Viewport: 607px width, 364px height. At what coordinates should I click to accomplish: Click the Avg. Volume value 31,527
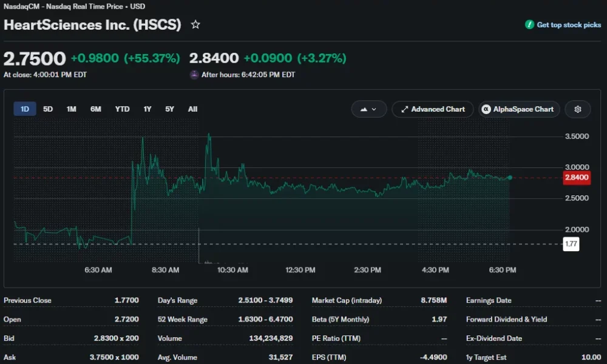tap(280, 357)
